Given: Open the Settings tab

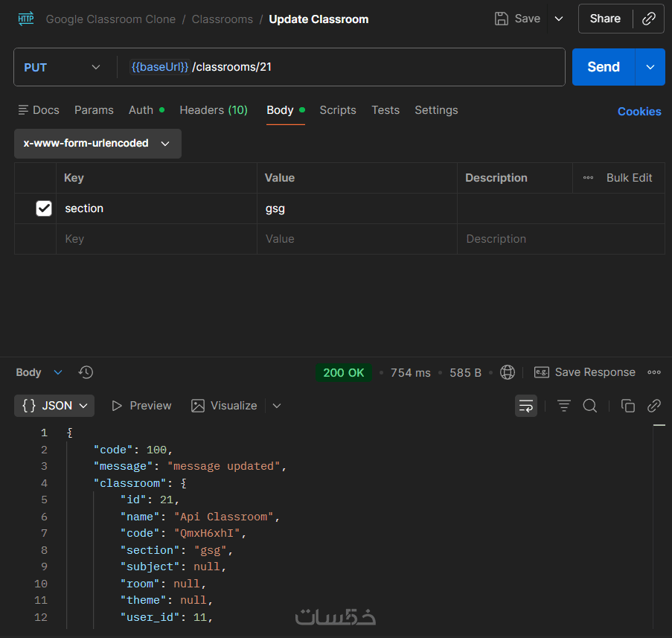Looking at the screenshot, I should pos(436,110).
